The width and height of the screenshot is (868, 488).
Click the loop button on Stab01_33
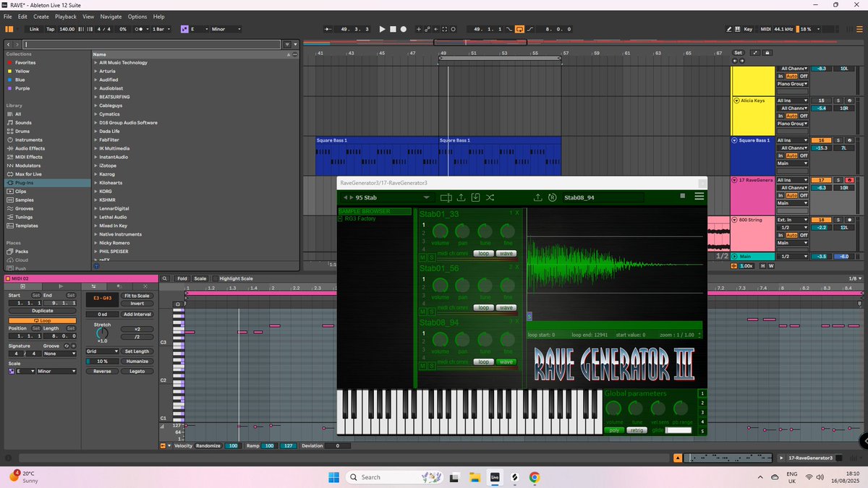pos(483,254)
